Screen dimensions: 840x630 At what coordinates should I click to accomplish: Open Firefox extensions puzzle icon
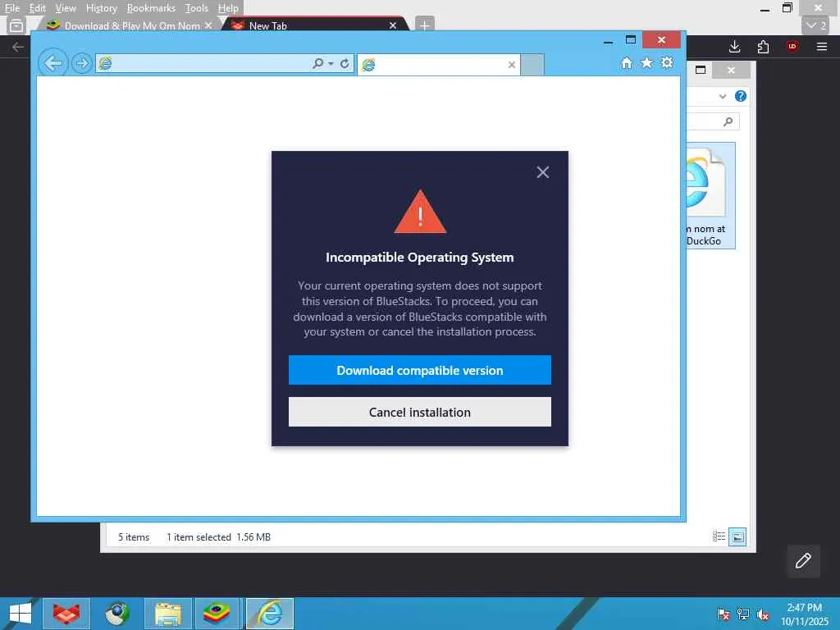[764, 47]
